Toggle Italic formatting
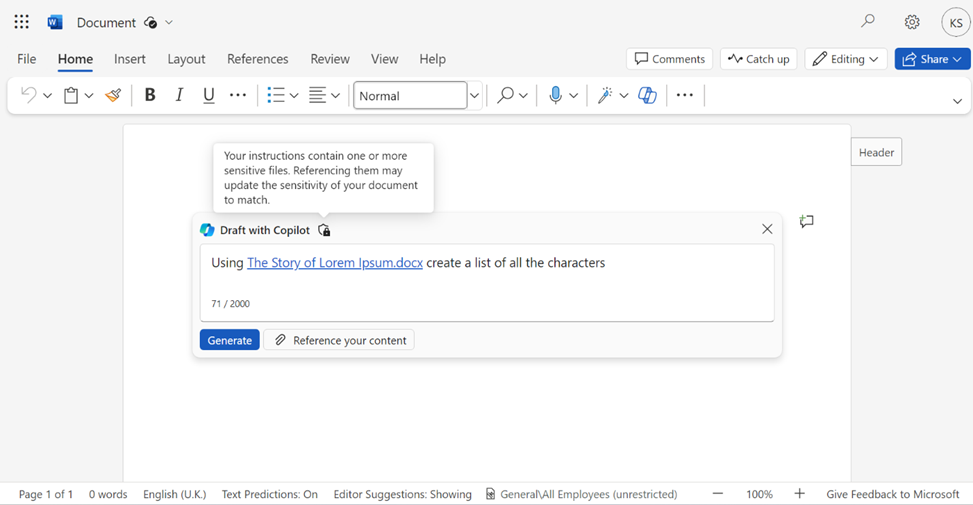 [179, 95]
